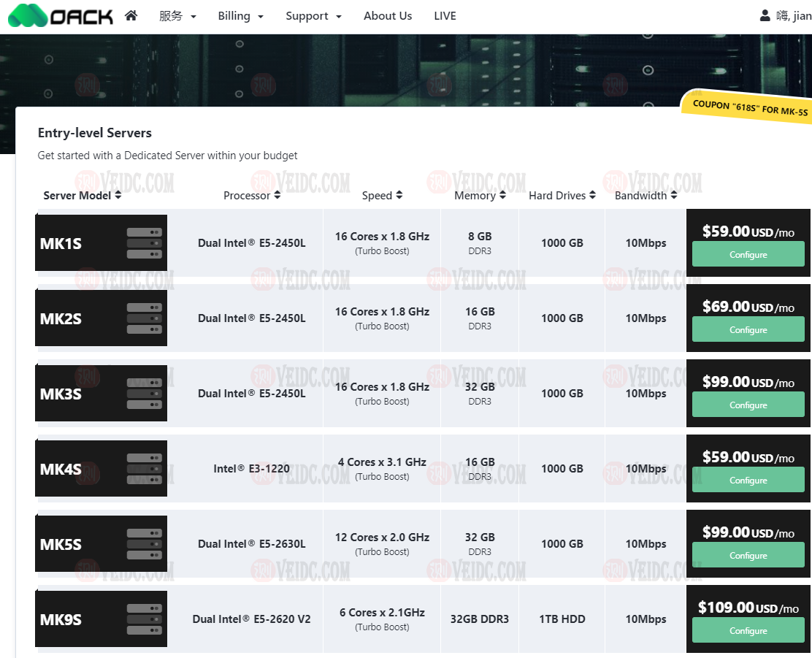Screen dimensions: 812x658
Task: Configure the MK5S $99.00 server
Action: tap(748, 555)
